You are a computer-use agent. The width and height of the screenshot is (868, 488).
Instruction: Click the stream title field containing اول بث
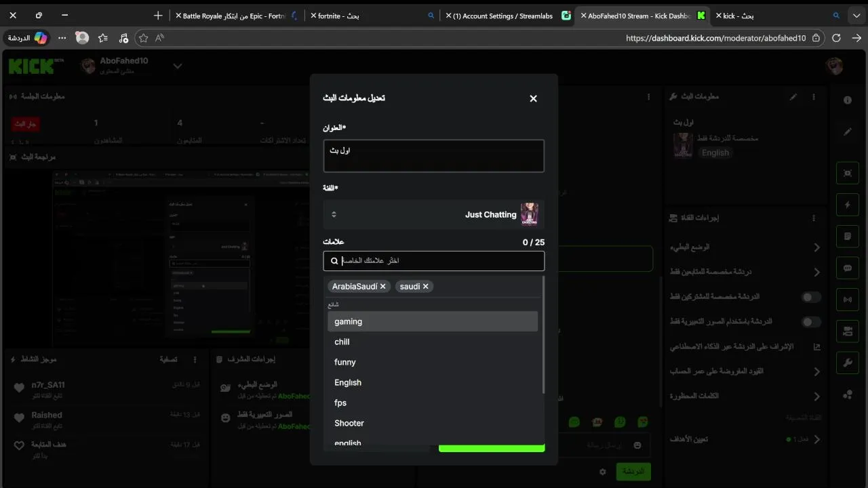[434, 156]
